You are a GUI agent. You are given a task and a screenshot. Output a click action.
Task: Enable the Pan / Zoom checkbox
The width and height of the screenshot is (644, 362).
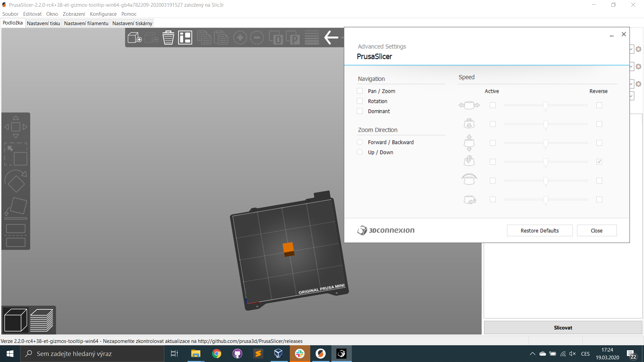[x=360, y=91]
